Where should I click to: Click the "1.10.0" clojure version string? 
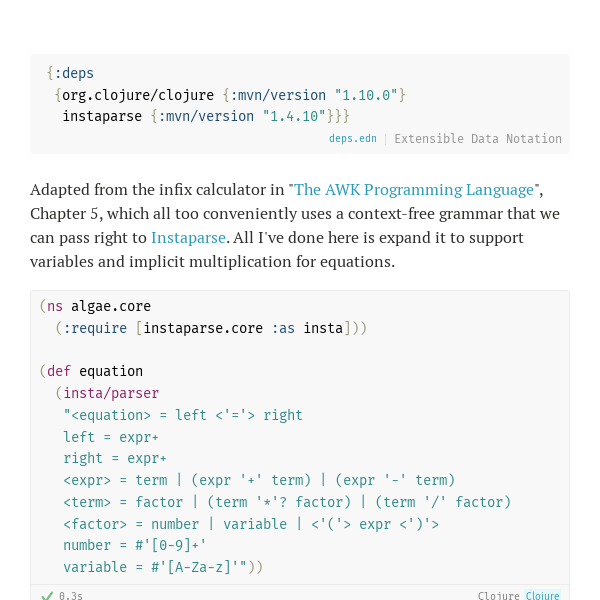point(366,95)
